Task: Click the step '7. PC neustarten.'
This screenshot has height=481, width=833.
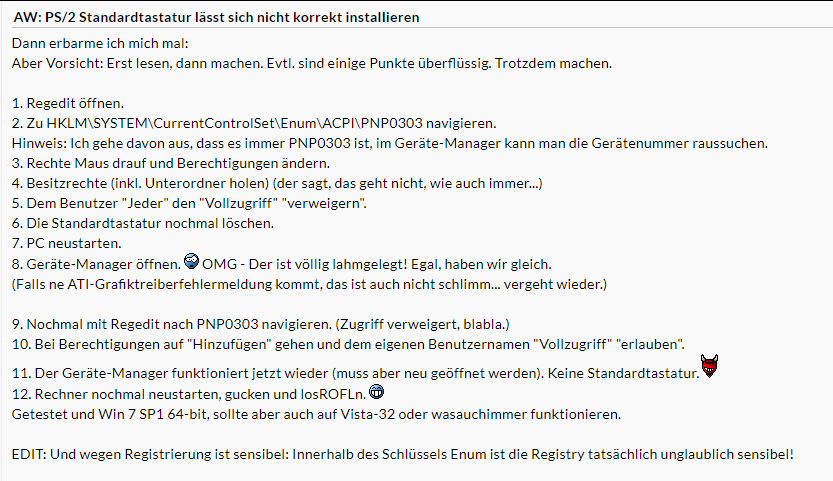Action: (66, 243)
